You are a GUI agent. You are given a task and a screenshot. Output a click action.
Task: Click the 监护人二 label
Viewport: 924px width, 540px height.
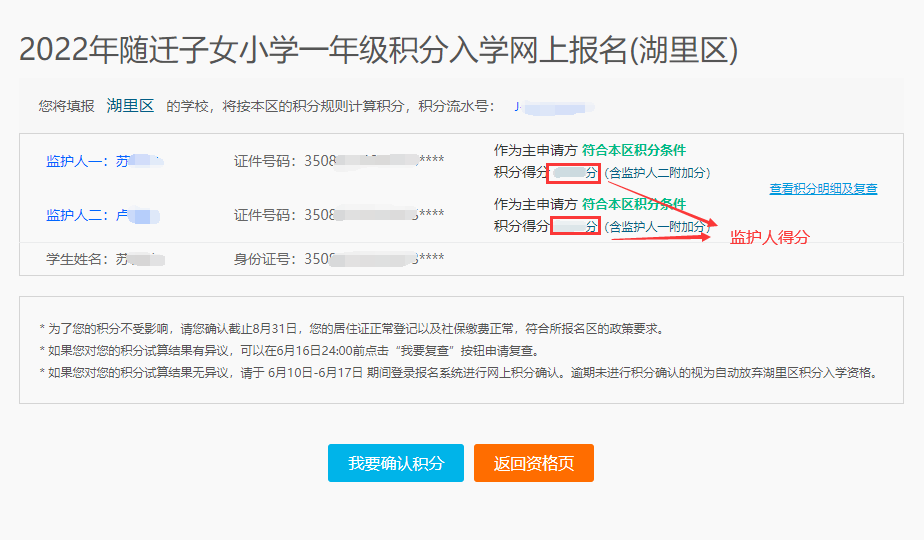click(x=77, y=215)
